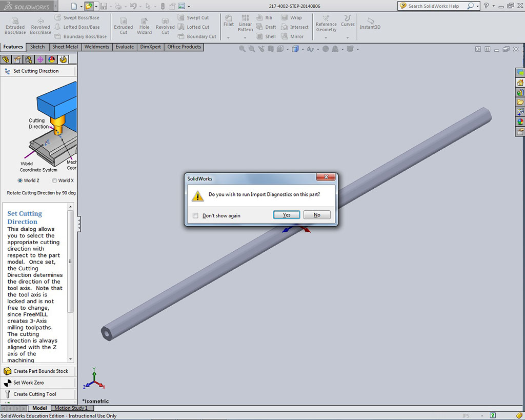Switch to the Sheet Metal tab
The image size is (525, 420).
65,47
